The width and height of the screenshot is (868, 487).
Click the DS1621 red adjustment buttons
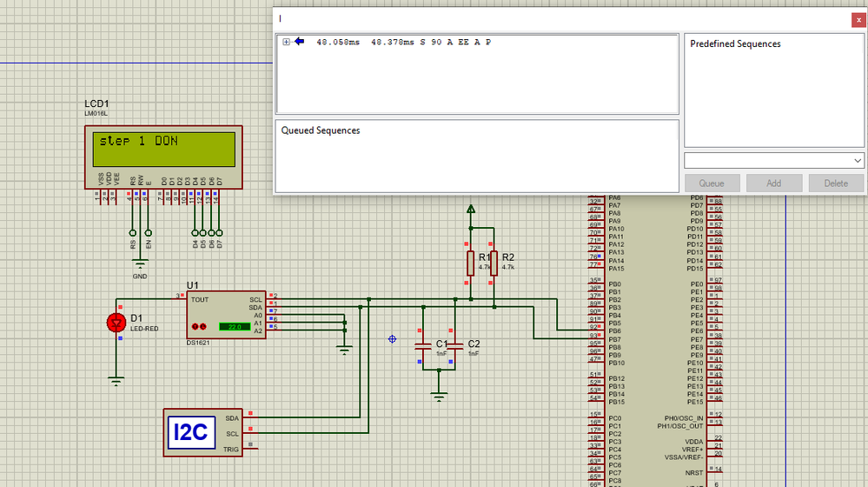(x=199, y=327)
